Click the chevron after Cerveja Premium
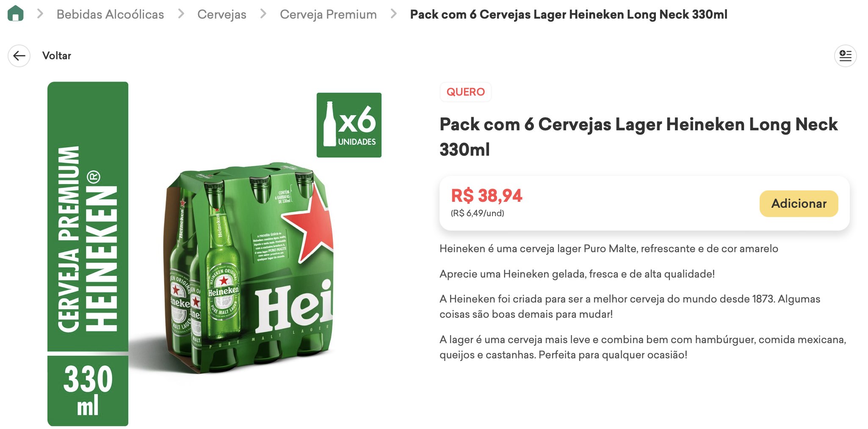The width and height of the screenshot is (868, 429). pyautogui.click(x=393, y=14)
